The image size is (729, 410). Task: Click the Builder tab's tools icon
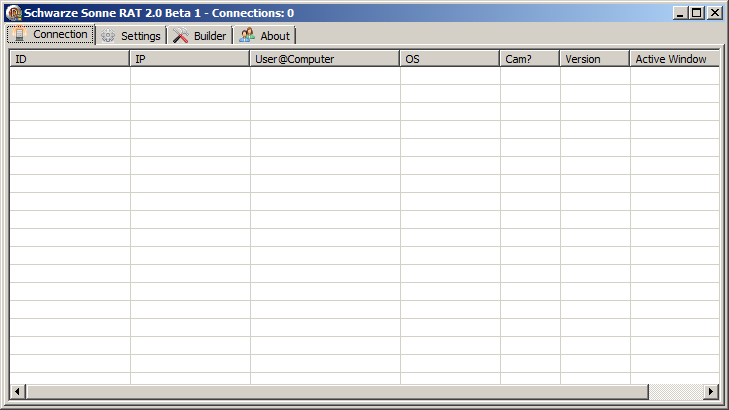point(181,36)
